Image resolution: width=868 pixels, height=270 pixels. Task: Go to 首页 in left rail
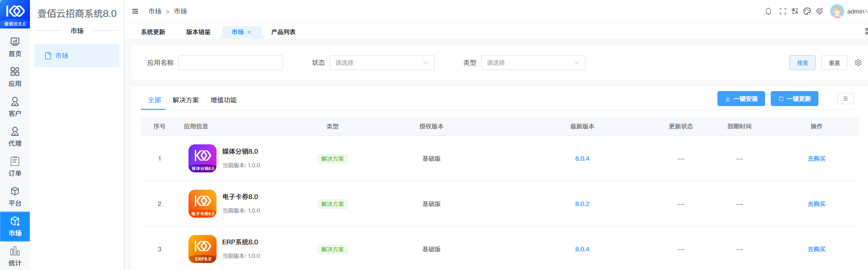tap(15, 47)
